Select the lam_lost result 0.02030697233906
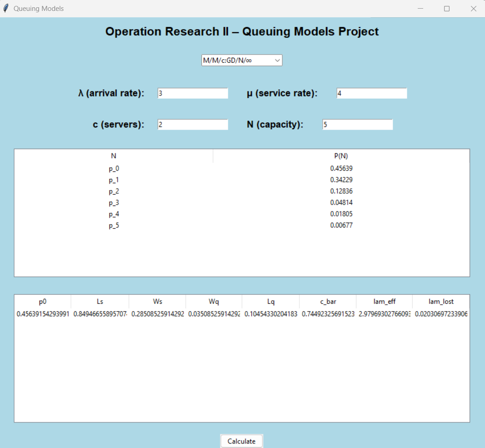This screenshot has height=448, width=485. point(441,314)
